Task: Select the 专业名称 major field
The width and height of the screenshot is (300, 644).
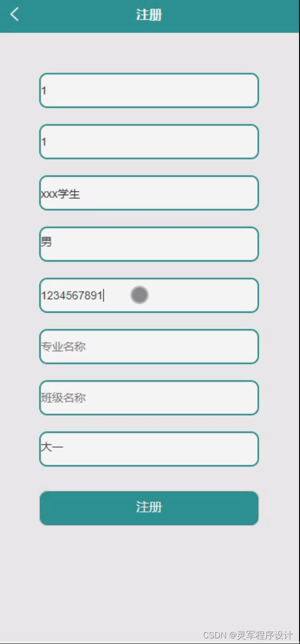Action: point(149,347)
